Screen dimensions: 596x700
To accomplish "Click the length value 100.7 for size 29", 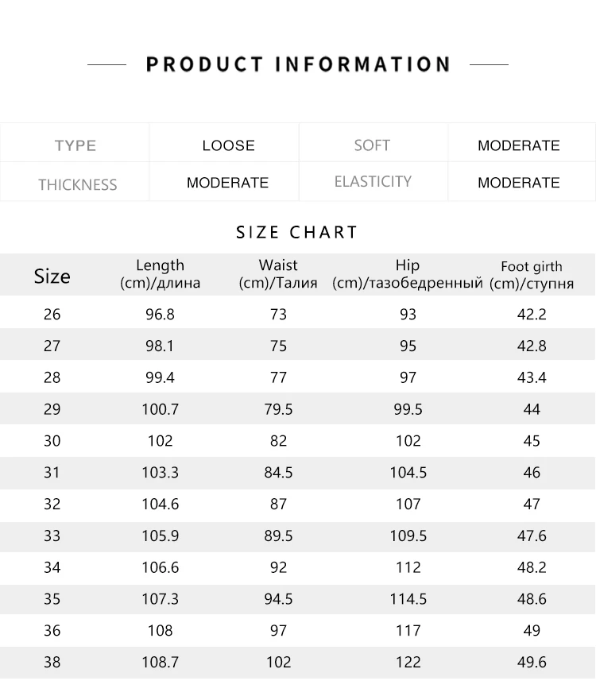I will [x=161, y=409].
